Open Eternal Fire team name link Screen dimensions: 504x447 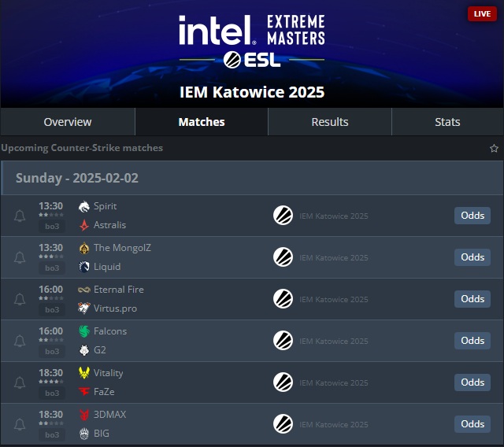119,290
